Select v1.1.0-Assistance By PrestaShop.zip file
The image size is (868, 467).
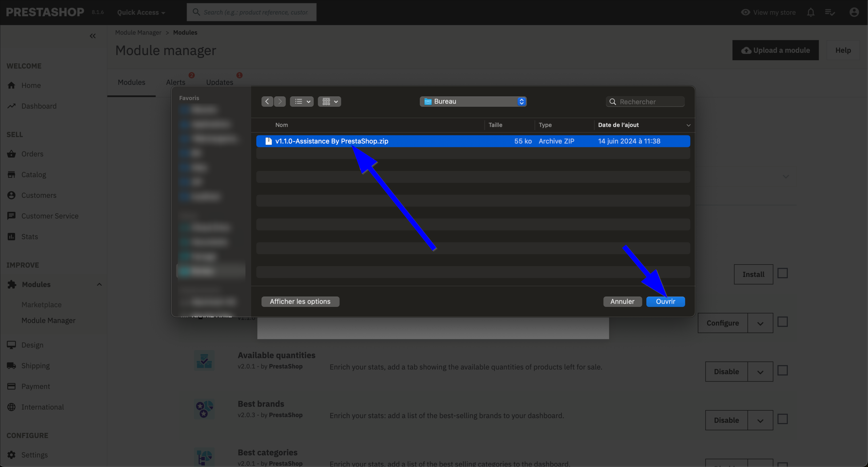pyautogui.click(x=473, y=141)
